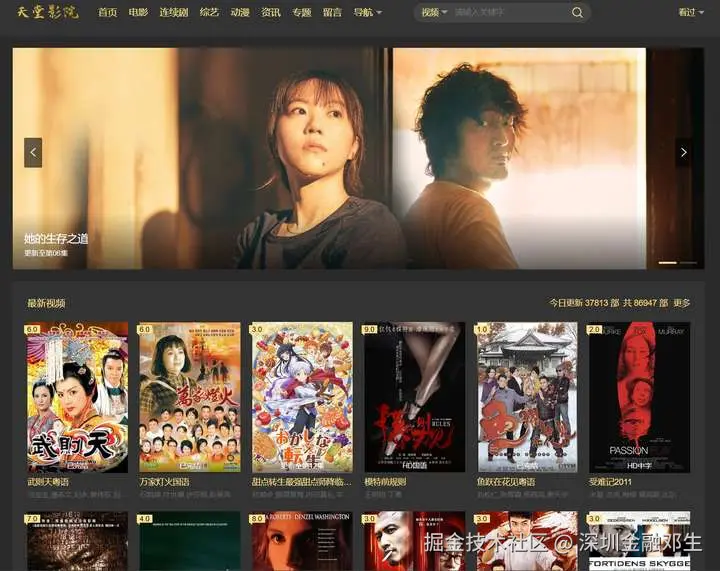Image resolution: width=720 pixels, height=571 pixels.
Task: Open the 动漫 navigation item
Action: [240, 12]
